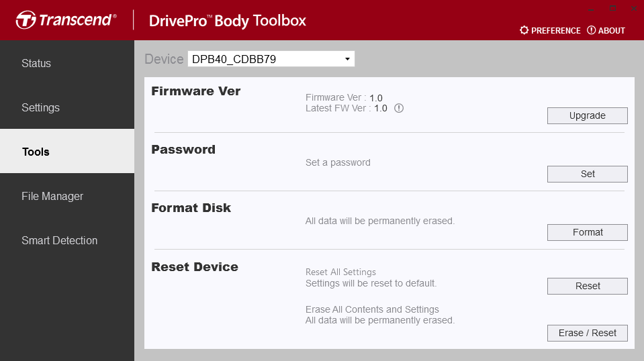Minimize the Toolbox window

591,8
